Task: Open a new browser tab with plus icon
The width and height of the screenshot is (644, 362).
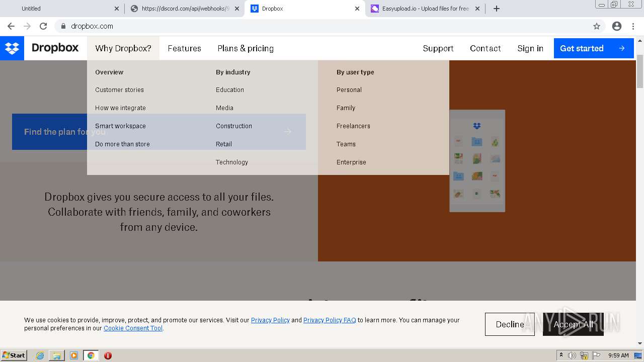Action: click(497, 9)
